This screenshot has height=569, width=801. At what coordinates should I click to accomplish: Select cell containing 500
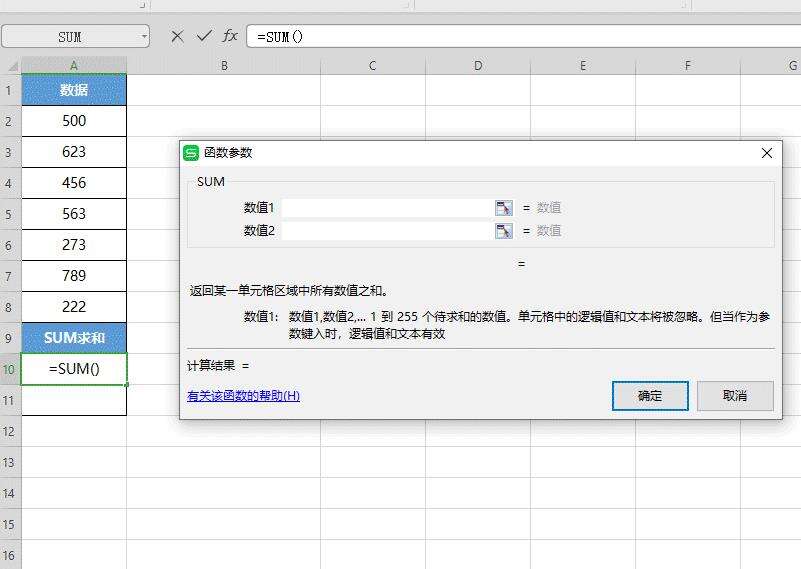(74, 121)
